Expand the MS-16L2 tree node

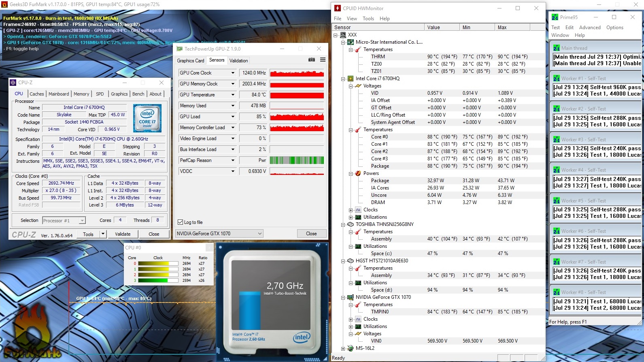pos(343,348)
